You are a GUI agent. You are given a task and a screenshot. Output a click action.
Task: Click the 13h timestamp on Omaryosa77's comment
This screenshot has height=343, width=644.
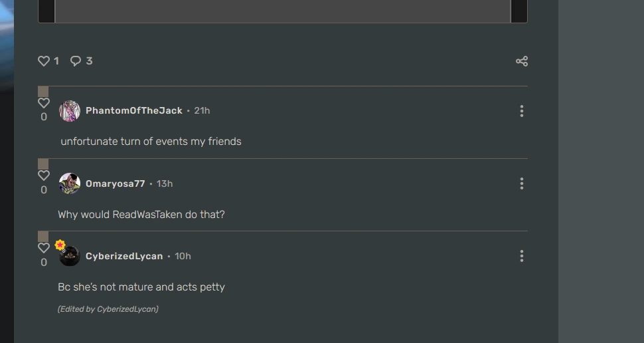[165, 183]
